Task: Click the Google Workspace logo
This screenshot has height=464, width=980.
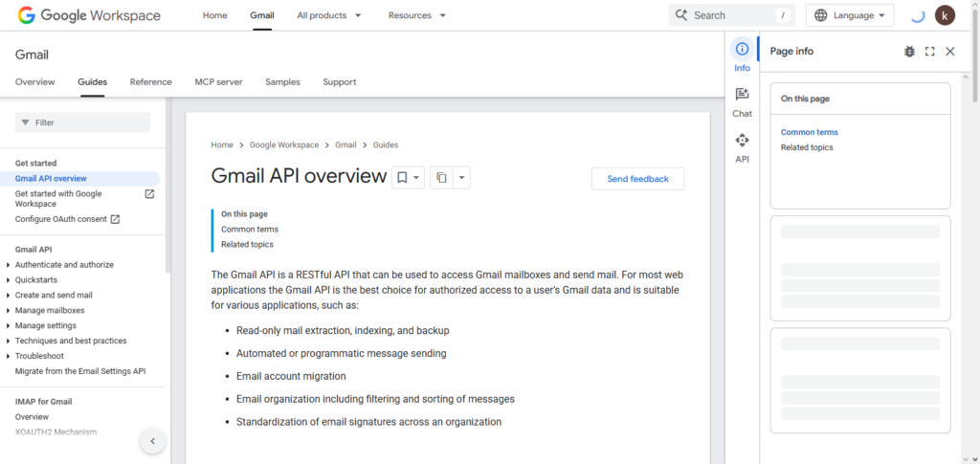Action: click(x=89, y=15)
